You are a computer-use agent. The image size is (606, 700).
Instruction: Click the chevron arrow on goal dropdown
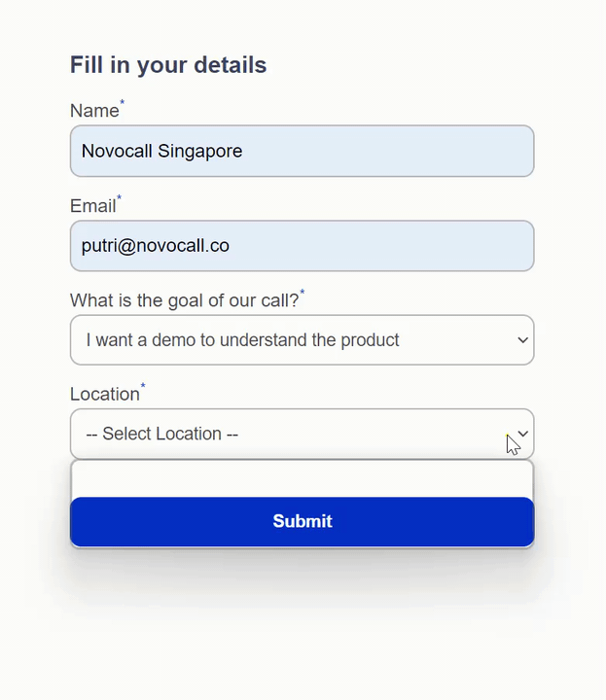click(523, 340)
